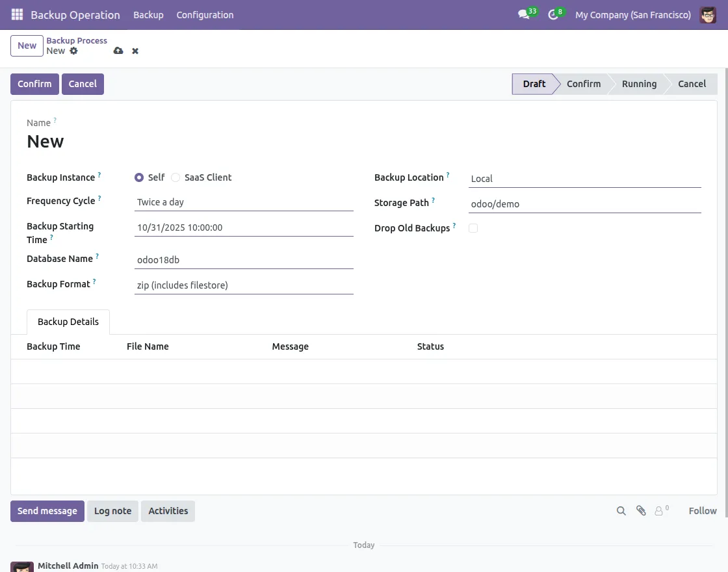Open the activities clock icon
The height and width of the screenshot is (572, 728).
(554, 14)
